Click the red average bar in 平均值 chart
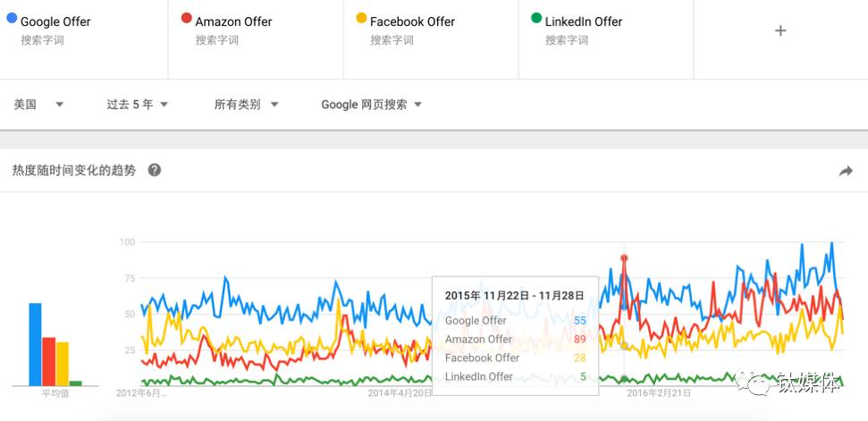Image resolution: width=868 pixels, height=421 pixels. pos(48,361)
